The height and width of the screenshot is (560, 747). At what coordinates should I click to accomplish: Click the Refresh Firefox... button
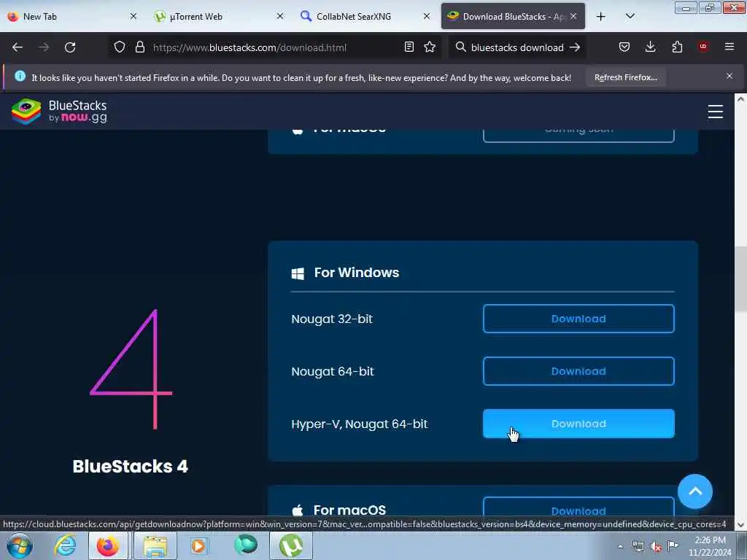pyautogui.click(x=625, y=77)
